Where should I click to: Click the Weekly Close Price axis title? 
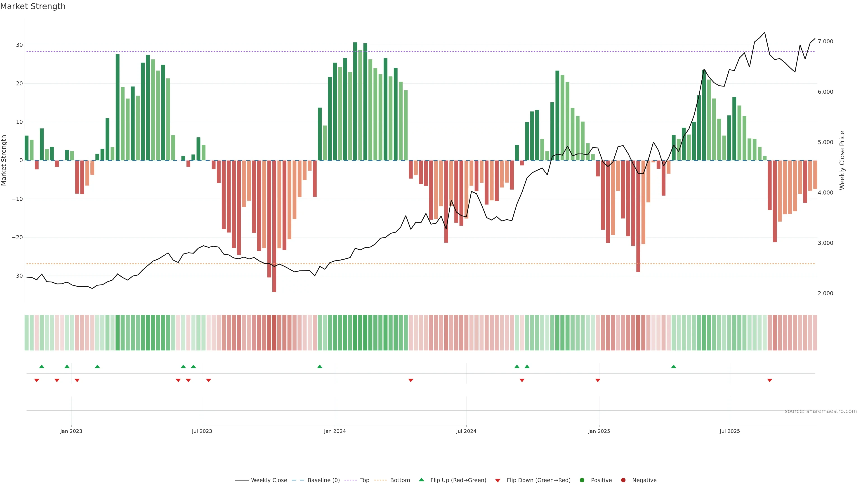pos(842,160)
